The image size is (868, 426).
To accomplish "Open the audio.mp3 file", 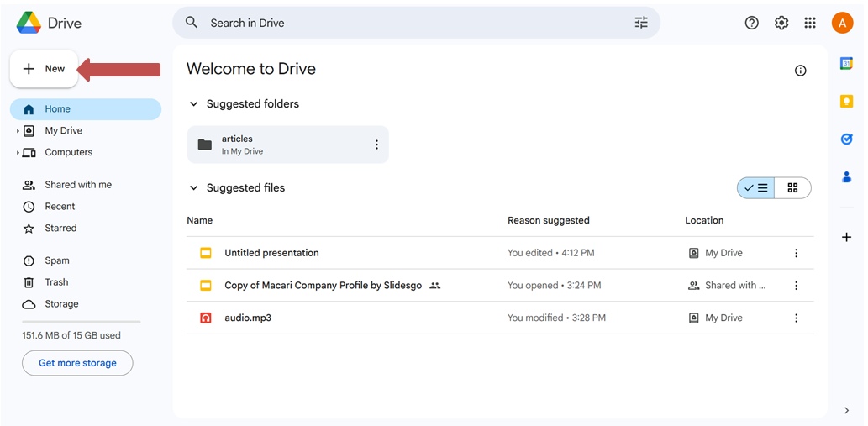I will tap(248, 318).
